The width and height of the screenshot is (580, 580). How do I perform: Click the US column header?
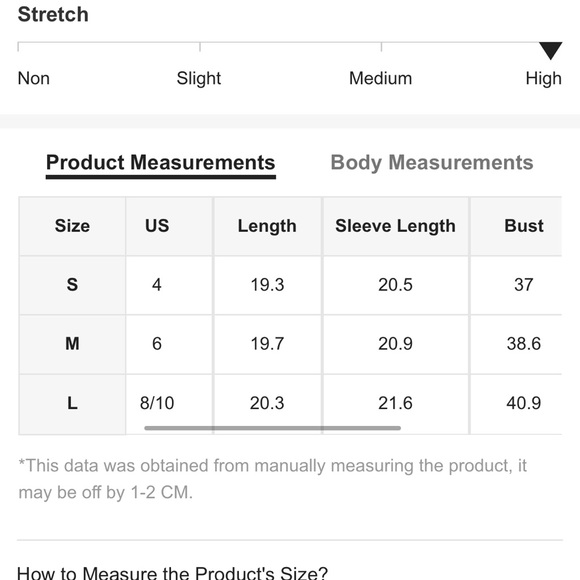tap(157, 226)
